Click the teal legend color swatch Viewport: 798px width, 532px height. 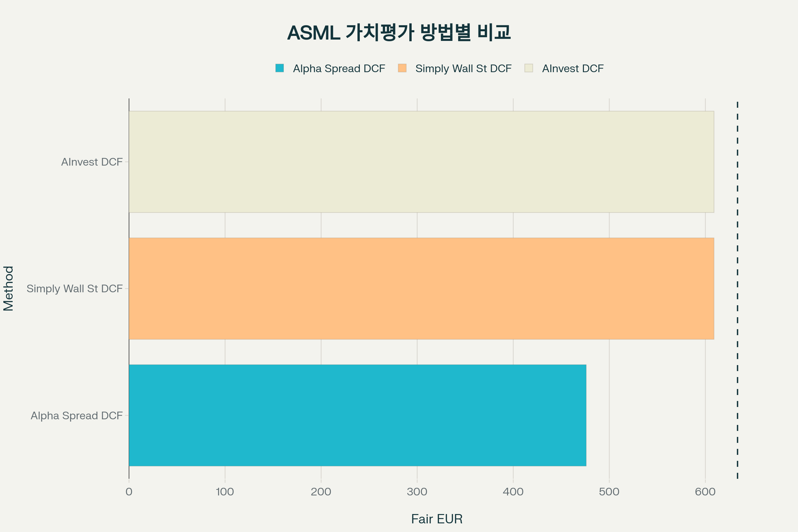pyautogui.click(x=281, y=68)
